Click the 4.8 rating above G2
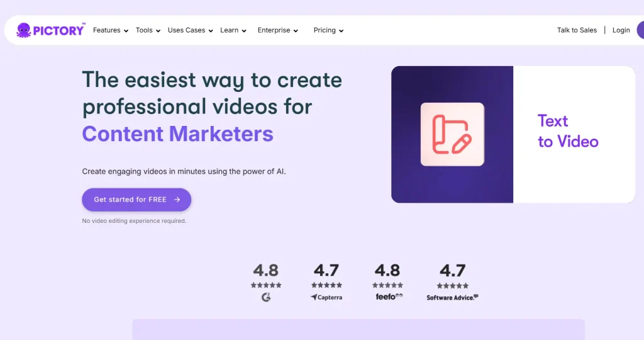Viewport: 644px width, 340px height. [266, 271]
